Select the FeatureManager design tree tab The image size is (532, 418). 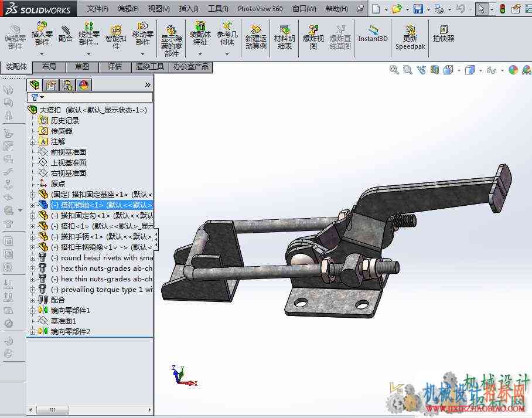[x=35, y=85]
